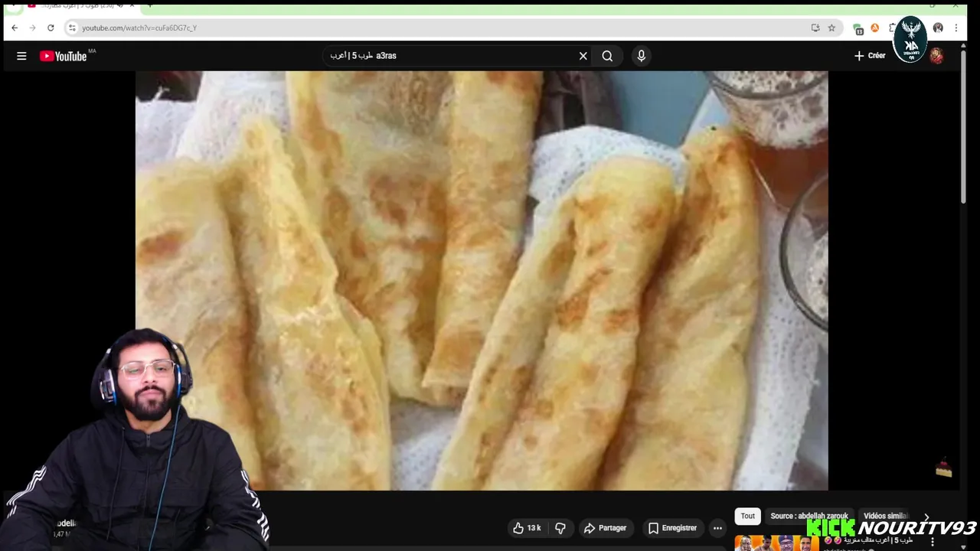Clear the YouTube search box text
This screenshot has height=551, width=980.
pos(583,56)
